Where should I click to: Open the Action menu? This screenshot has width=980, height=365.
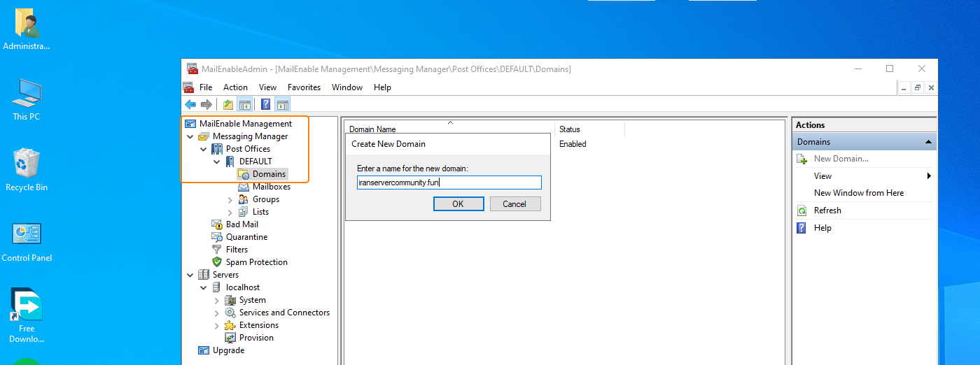coord(235,87)
